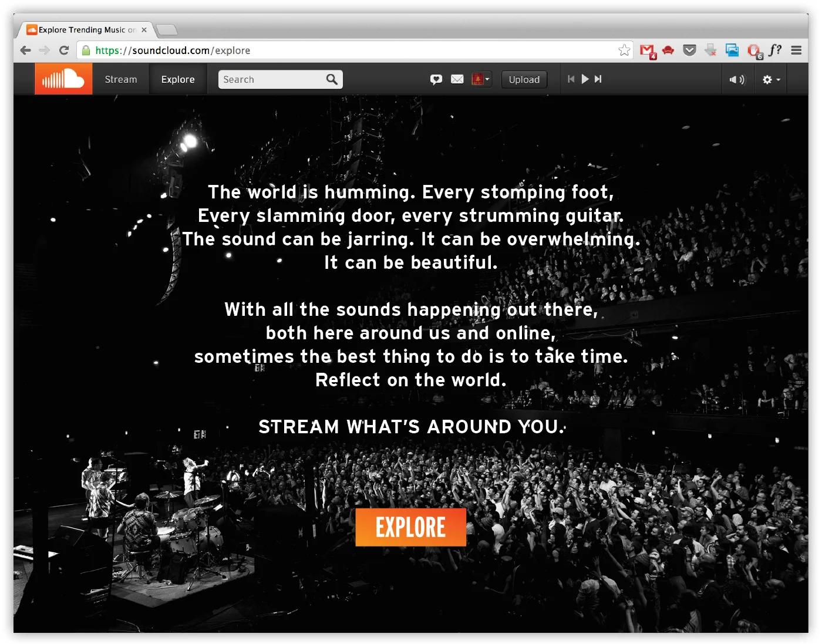
Task: Open the Gmail checker extension icon
Action: click(648, 51)
